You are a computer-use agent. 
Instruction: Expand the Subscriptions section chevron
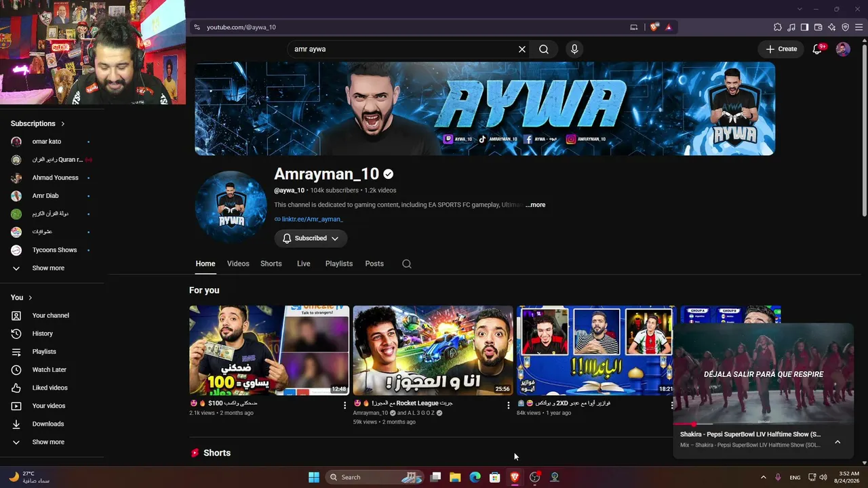click(63, 124)
